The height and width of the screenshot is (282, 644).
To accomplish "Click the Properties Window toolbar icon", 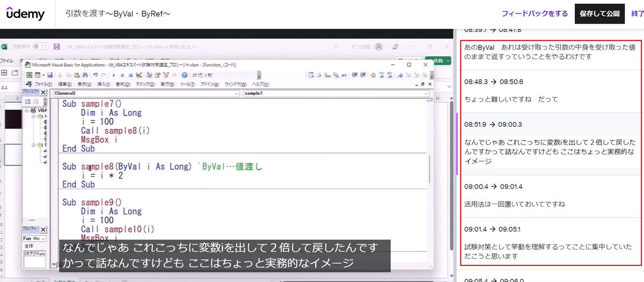I will [158, 75].
